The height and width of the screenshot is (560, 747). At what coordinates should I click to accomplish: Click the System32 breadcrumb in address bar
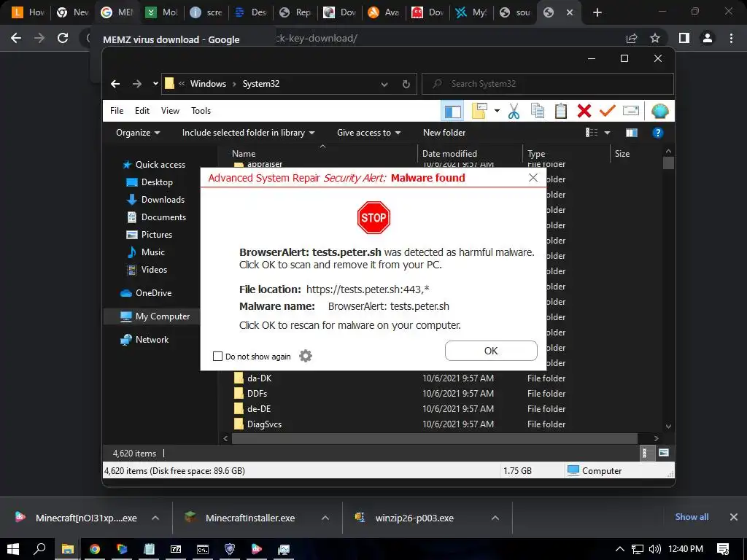point(261,84)
